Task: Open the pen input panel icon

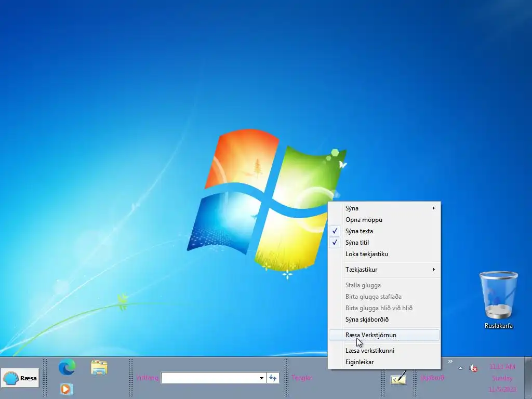Action: pyautogui.click(x=398, y=378)
